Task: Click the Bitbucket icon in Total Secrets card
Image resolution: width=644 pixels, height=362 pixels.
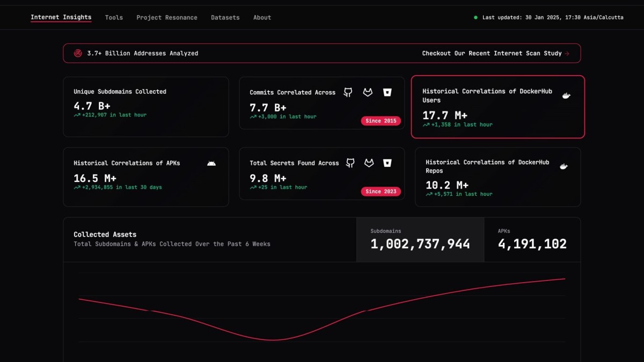Action: point(387,163)
